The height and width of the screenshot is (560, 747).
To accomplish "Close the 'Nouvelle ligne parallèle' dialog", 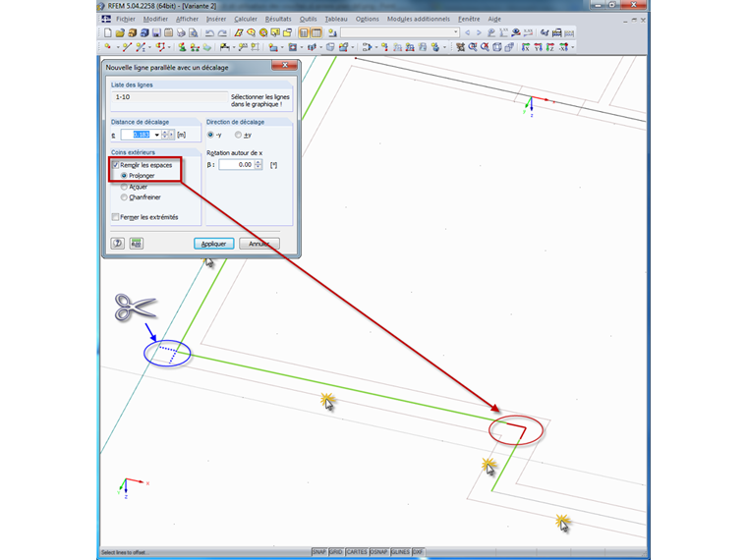I will pos(285,65).
